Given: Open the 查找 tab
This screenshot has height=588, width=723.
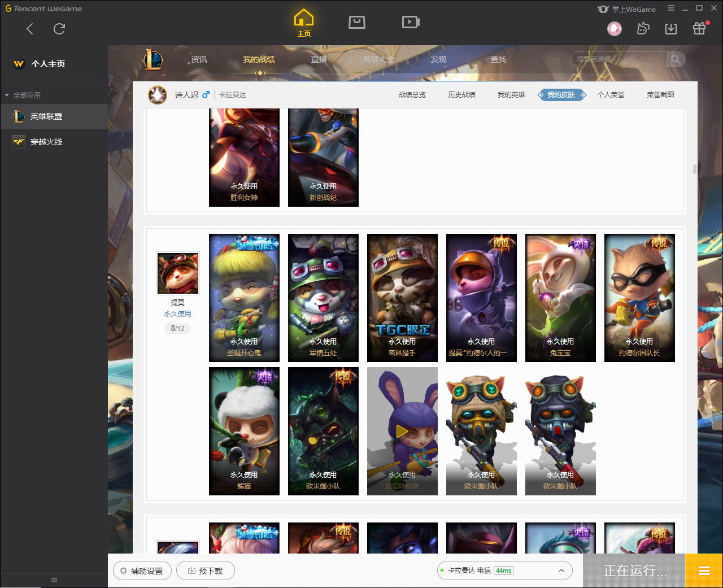Looking at the screenshot, I should pos(498,59).
